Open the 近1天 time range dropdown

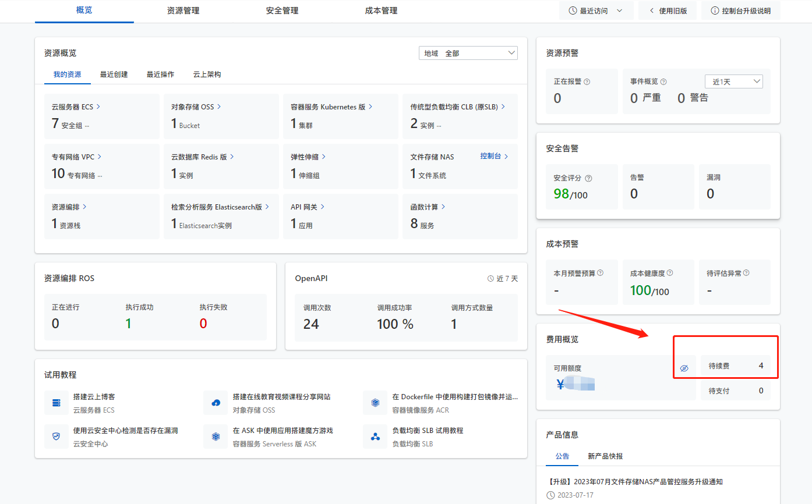click(x=734, y=81)
